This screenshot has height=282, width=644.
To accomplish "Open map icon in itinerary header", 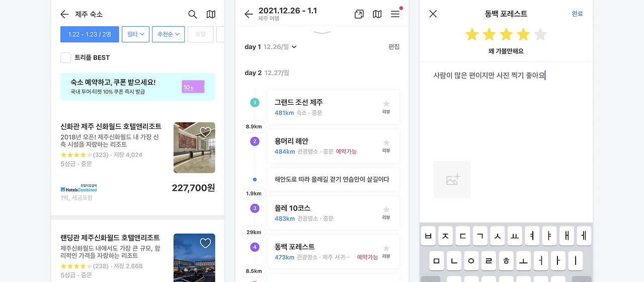I will (x=377, y=14).
